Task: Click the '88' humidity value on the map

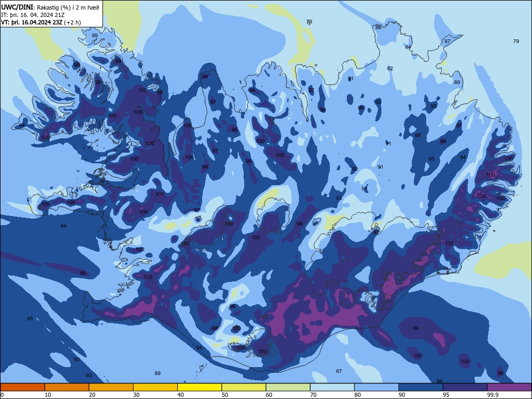Action: (x=378, y=28)
